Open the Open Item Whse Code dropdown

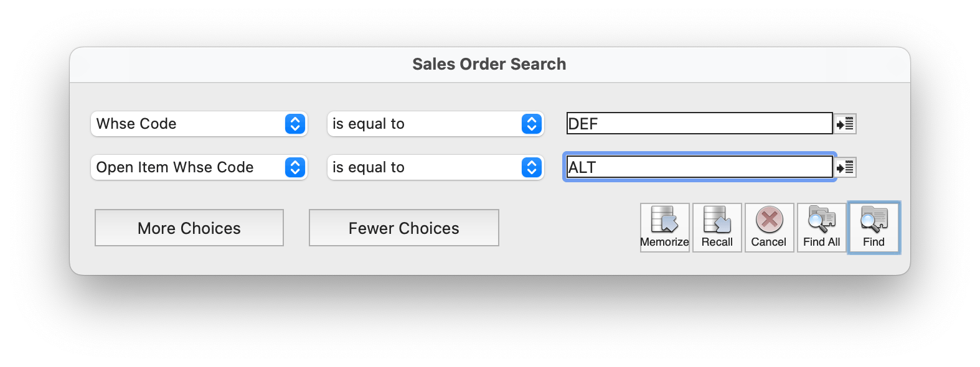[199, 167]
